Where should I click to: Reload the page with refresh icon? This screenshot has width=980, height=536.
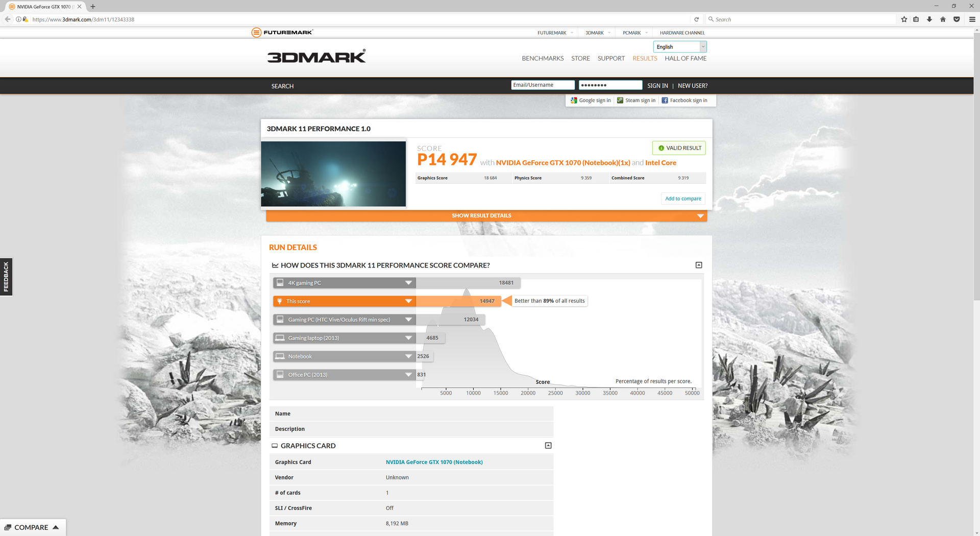(696, 19)
